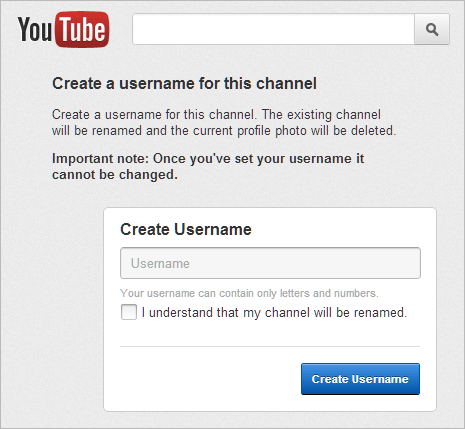465x429 pixels.
Task: Click the 'You' part of the YouTube logo
Action: pyautogui.click(x=35, y=30)
